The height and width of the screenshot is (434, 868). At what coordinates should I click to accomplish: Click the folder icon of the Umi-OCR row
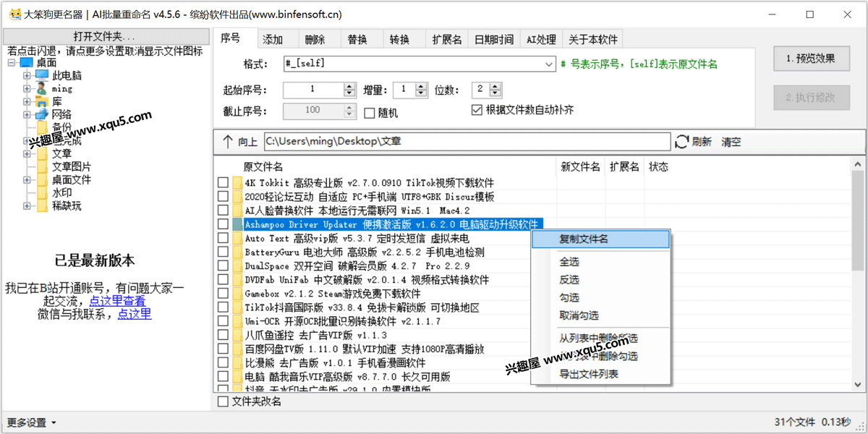(x=237, y=321)
